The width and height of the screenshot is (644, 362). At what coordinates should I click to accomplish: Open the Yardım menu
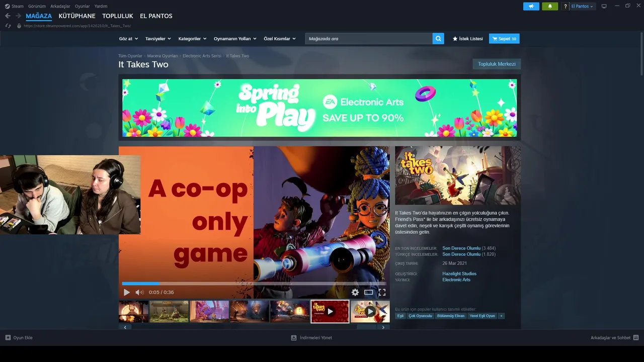coord(101,6)
